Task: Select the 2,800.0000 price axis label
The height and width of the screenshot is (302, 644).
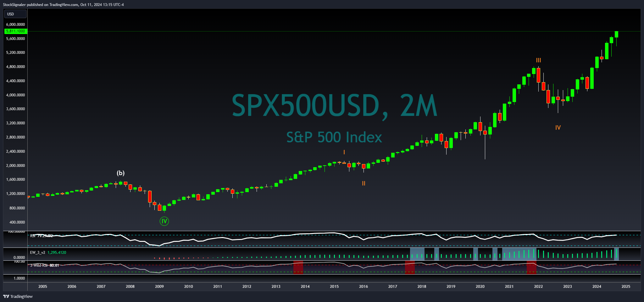Action: point(15,137)
